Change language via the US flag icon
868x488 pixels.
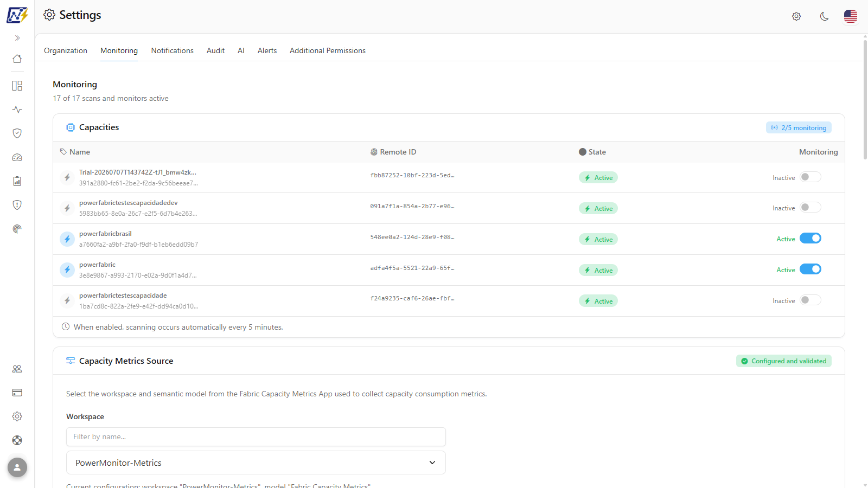pos(851,16)
